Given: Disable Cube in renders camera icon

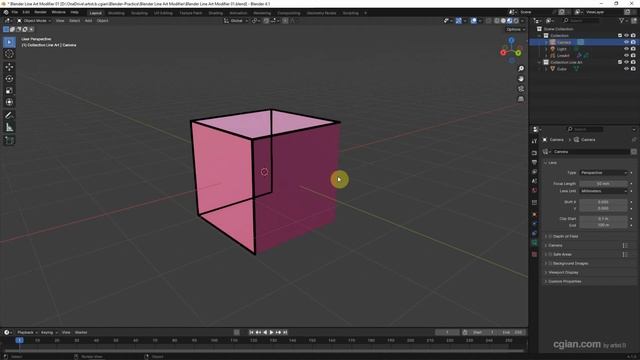Looking at the screenshot, I should point(633,69).
